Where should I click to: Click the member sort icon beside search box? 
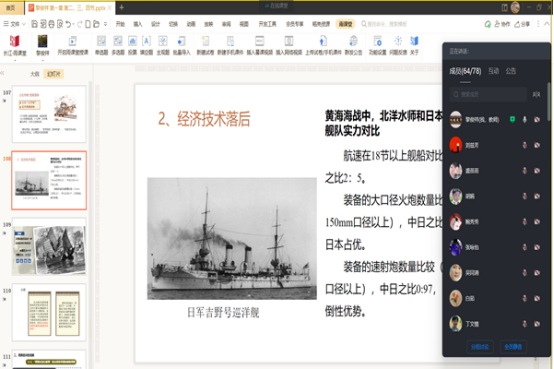click(x=536, y=94)
